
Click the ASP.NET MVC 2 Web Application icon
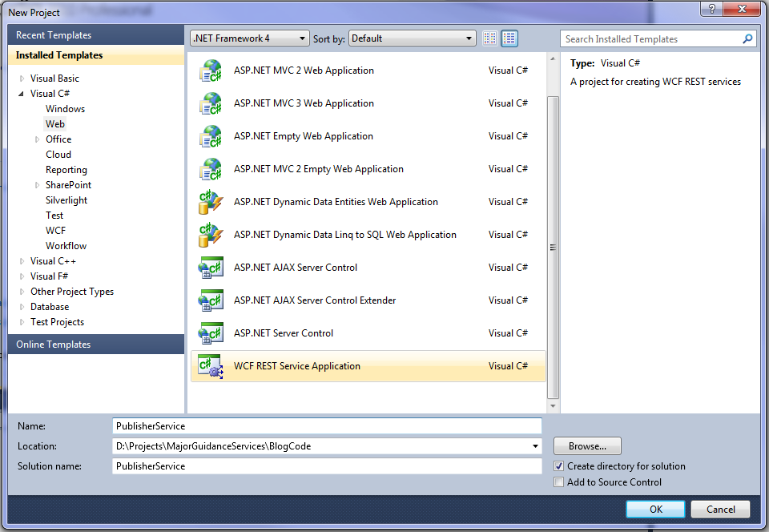[x=211, y=71]
